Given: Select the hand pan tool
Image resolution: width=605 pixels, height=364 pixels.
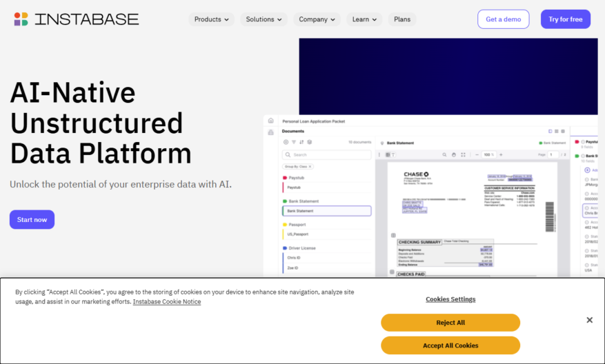Looking at the screenshot, I should (454, 154).
